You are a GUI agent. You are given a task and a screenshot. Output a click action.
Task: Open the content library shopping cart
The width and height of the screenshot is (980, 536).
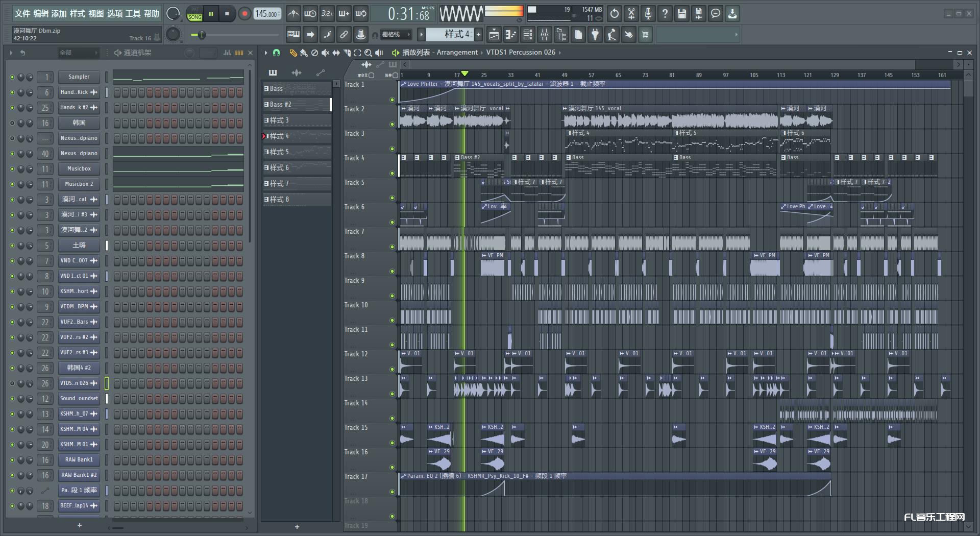(x=646, y=35)
